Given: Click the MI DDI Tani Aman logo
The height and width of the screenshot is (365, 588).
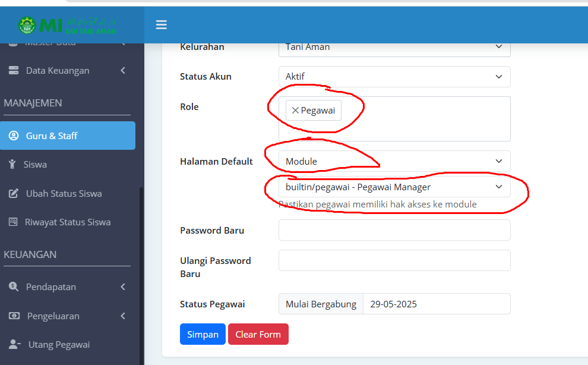Looking at the screenshot, I should pyautogui.click(x=67, y=26).
